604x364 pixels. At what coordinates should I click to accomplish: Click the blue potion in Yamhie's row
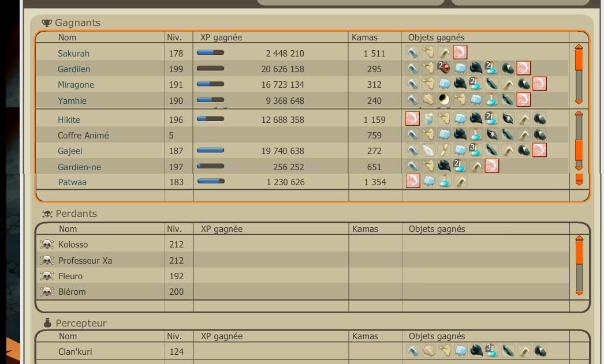pyautogui.click(x=491, y=100)
